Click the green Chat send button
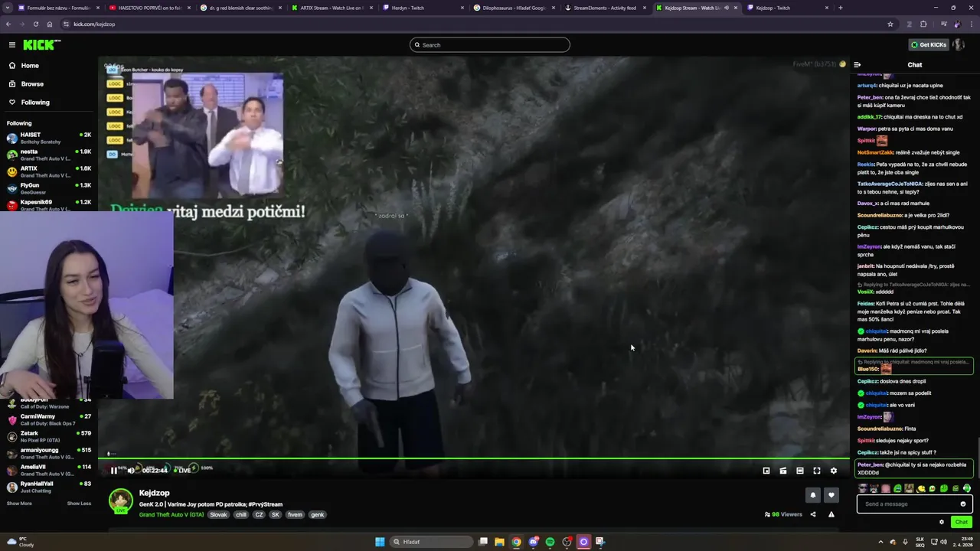 coord(962,522)
